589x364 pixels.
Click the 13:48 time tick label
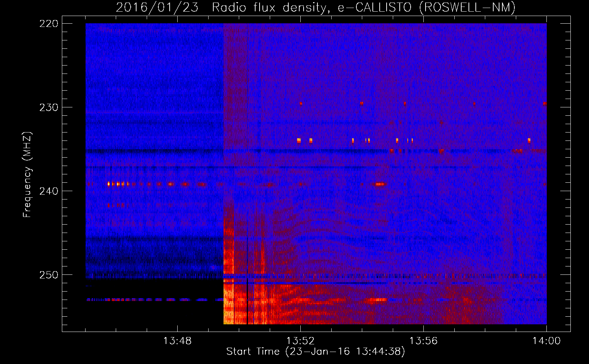[177, 341]
